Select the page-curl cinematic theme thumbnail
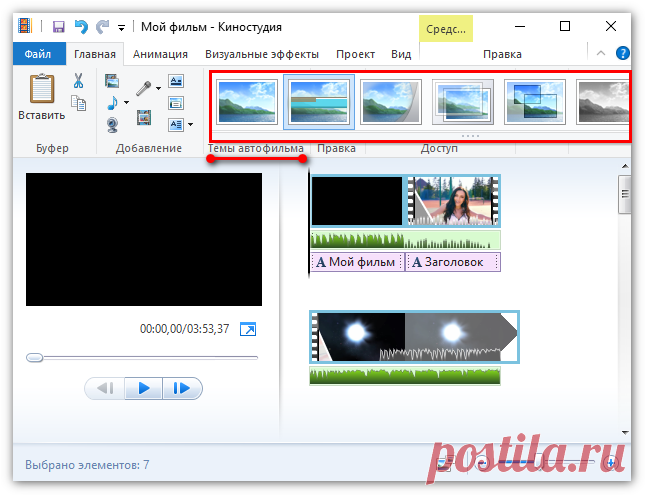645x495 pixels. [391, 102]
